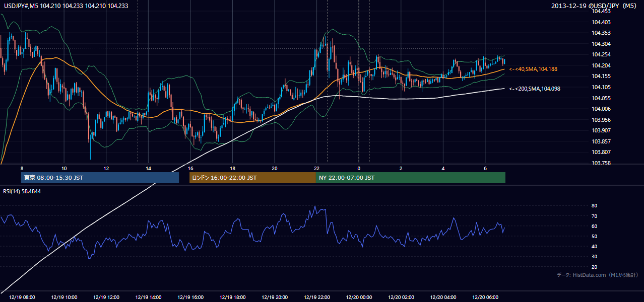Click hour label 12 under price chart
The image size is (644, 302).
(106, 168)
